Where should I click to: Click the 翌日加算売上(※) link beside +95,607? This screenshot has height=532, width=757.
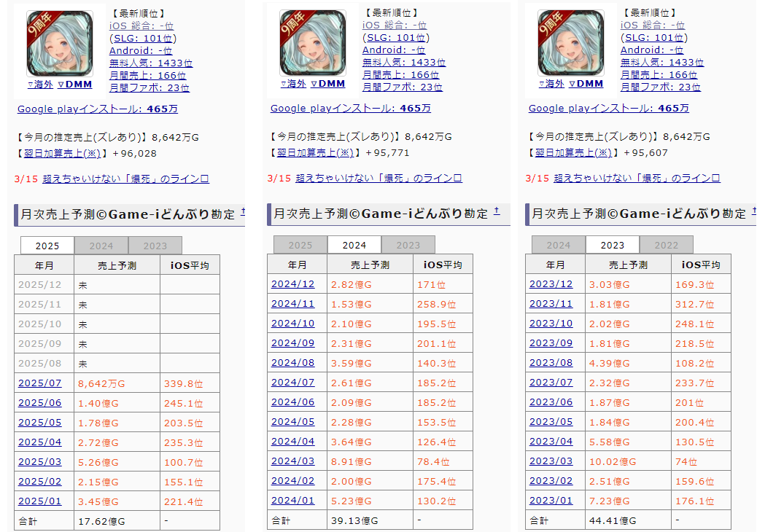pyautogui.click(x=573, y=153)
